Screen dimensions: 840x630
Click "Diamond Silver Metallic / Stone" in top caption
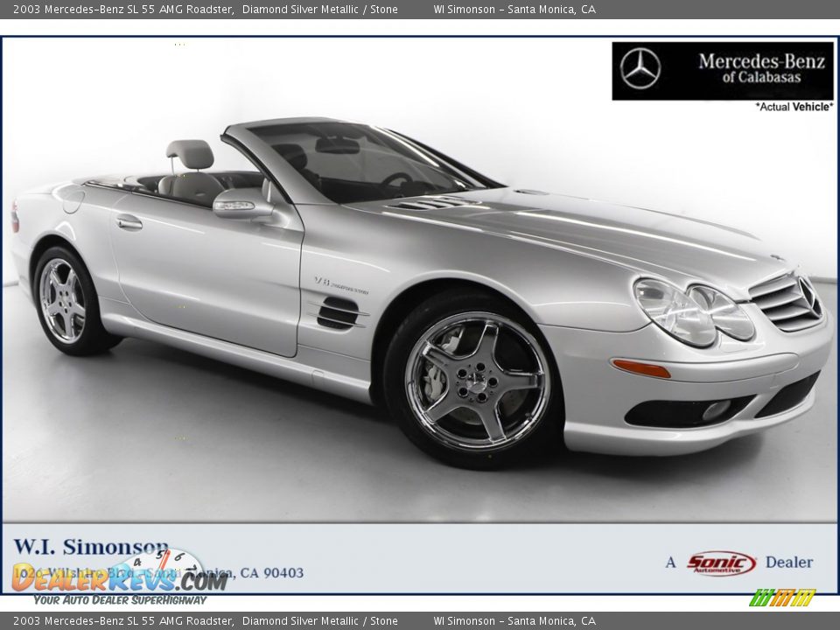click(320, 9)
